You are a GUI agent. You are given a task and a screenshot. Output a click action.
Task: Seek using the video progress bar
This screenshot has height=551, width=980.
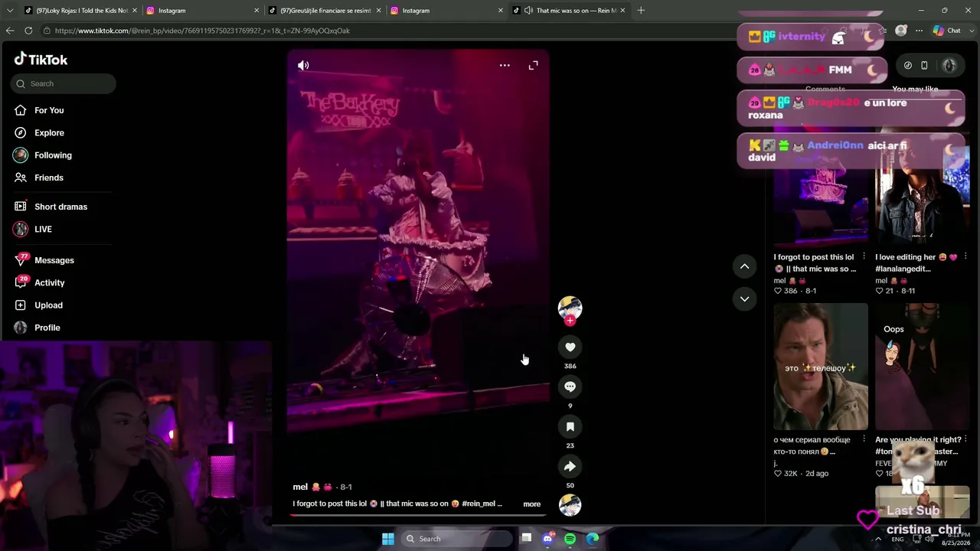418,515
